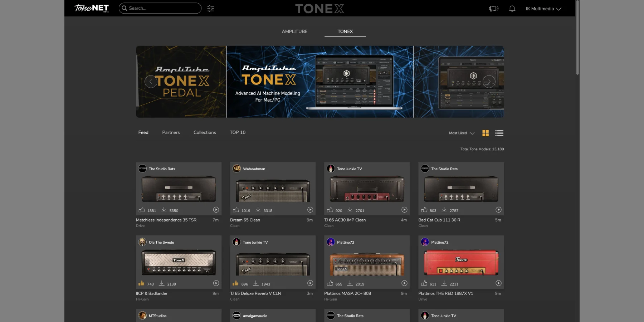Expand the Most Liked sort dropdown
The width and height of the screenshot is (644, 322).
coord(462,133)
